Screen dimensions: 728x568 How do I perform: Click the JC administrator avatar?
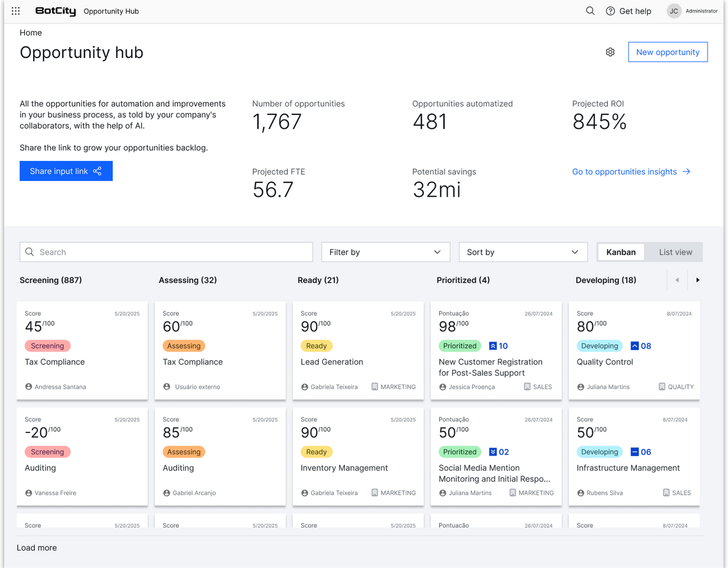point(674,11)
